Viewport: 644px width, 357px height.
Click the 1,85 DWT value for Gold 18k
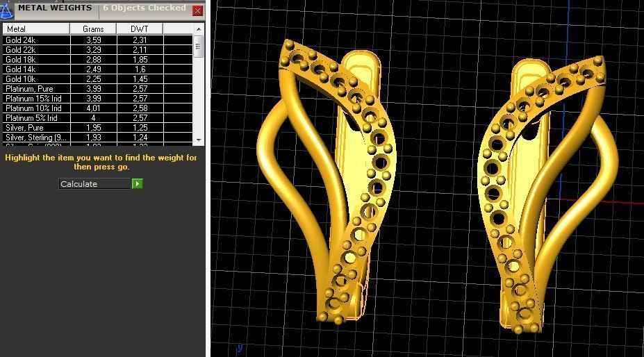(140, 60)
